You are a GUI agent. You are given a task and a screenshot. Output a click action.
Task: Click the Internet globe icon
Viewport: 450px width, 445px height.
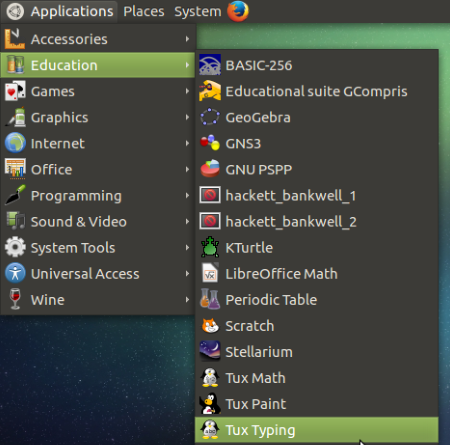click(x=15, y=143)
